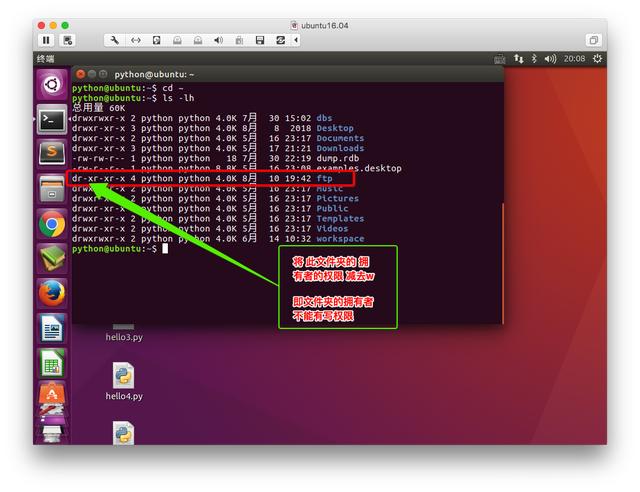Pause the ubuntu16.04 virtual machine
The image size is (640, 492).
pos(46,40)
